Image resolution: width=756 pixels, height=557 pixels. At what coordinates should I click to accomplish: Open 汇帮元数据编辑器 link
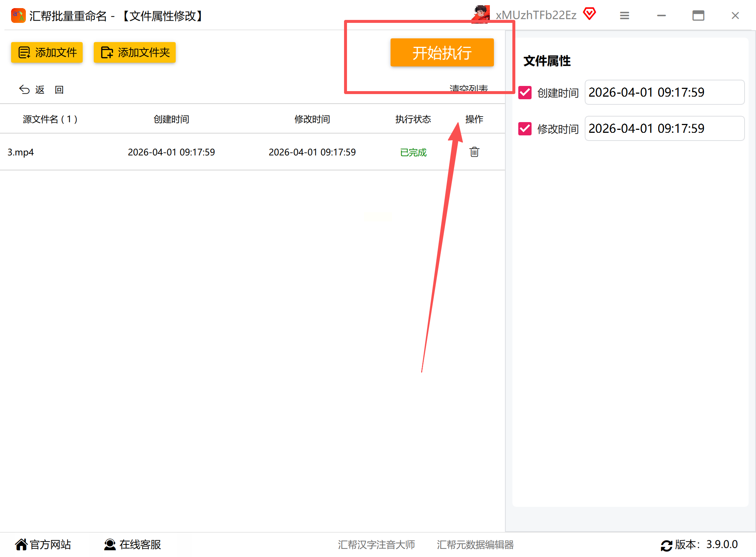point(475,544)
